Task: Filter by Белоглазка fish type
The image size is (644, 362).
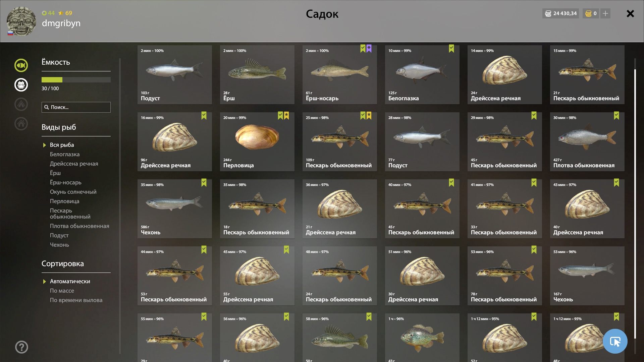Action: (x=65, y=154)
